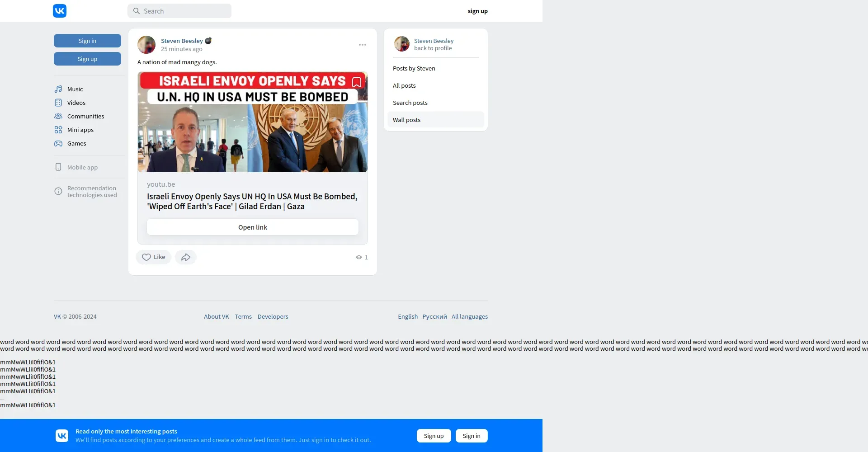Click the blue Sign up sidebar button
The image size is (868, 452).
click(x=87, y=59)
